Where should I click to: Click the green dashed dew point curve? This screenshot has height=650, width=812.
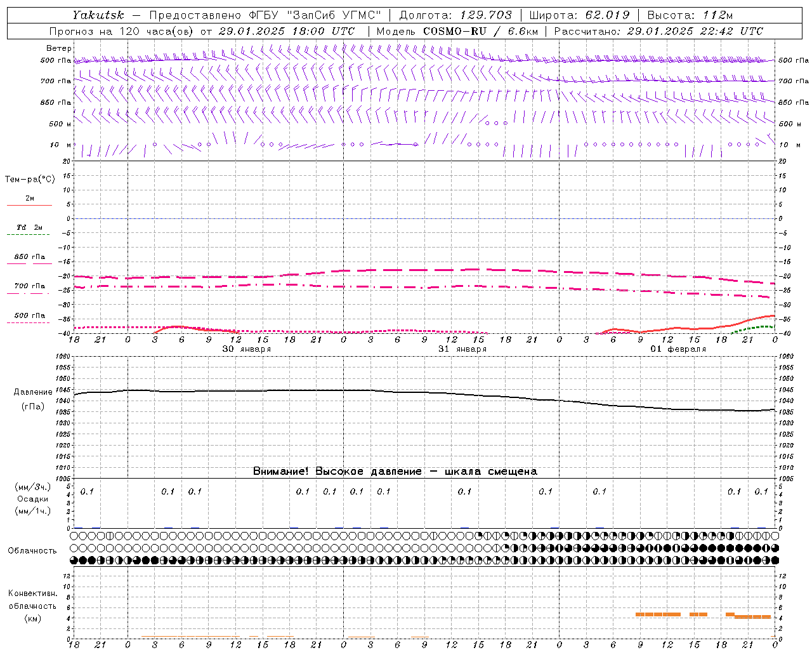pyautogui.click(x=753, y=328)
